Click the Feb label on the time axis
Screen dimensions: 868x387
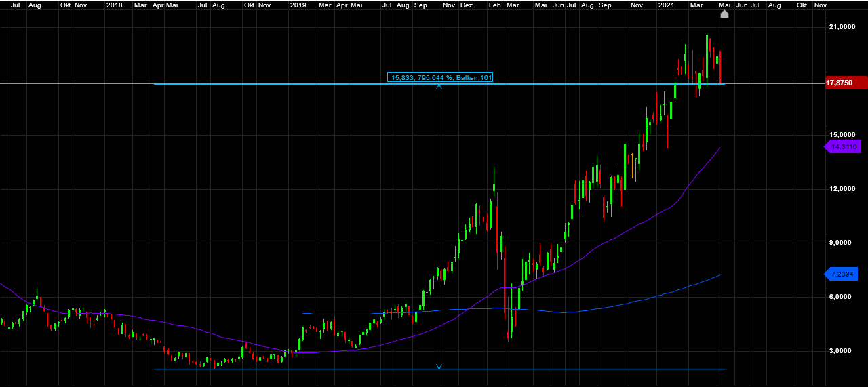(495, 5)
